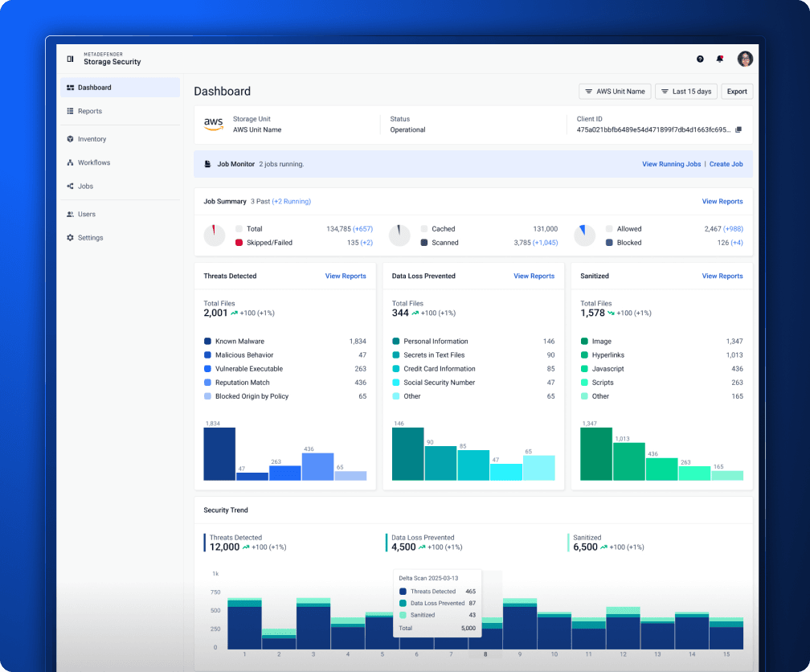Screen dimensions: 810x672
Task: Click the Dashboard sidebar icon
Action: [70, 88]
